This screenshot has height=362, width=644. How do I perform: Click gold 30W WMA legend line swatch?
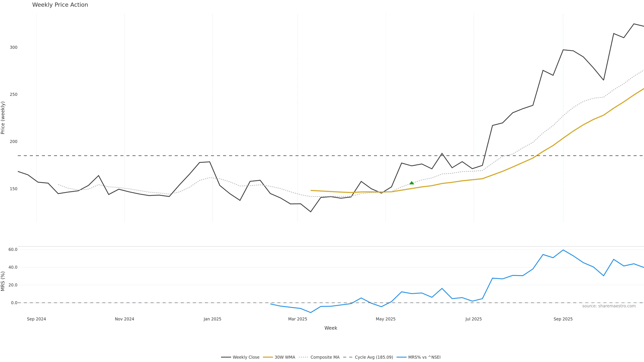[268, 357]
